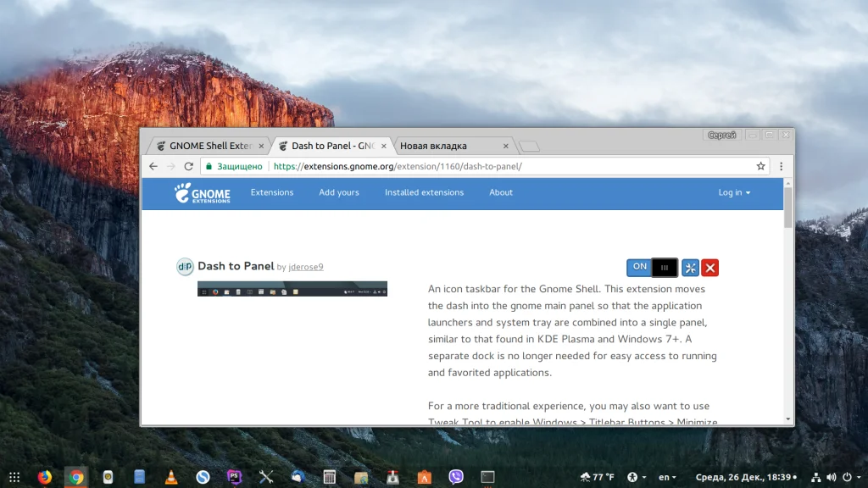Open the Add yours page
The image size is (868, 488).
pos(339,192)
